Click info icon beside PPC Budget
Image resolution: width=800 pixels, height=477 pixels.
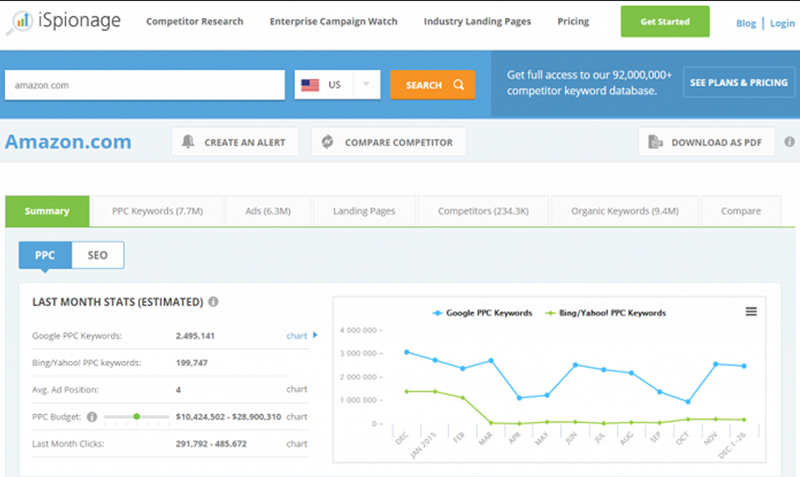(92, 417)
